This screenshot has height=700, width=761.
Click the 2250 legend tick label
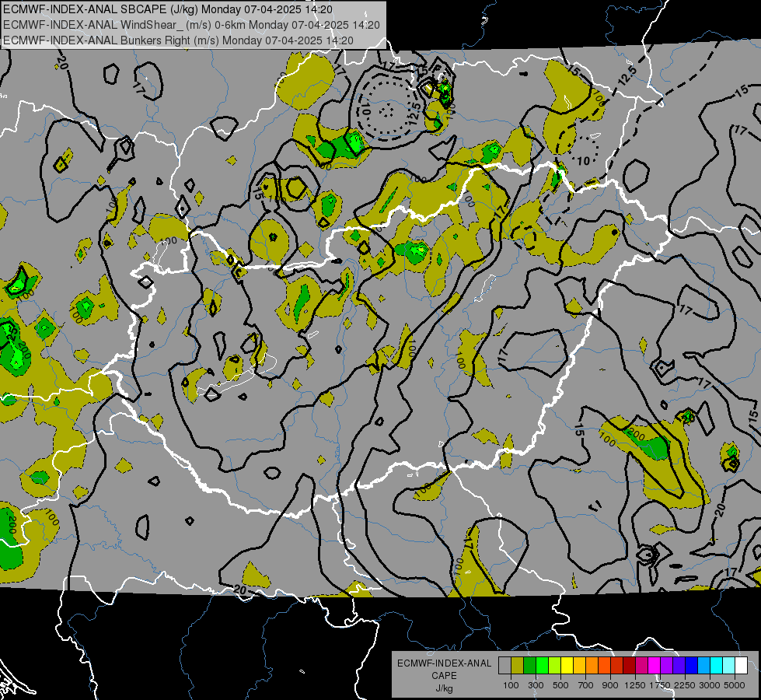(x=685, y=685)
